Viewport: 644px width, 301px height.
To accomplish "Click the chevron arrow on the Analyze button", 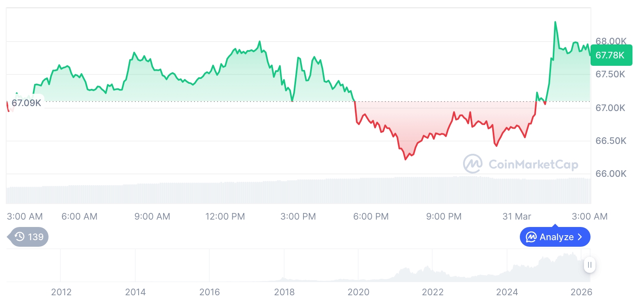I will pos(580,237).
